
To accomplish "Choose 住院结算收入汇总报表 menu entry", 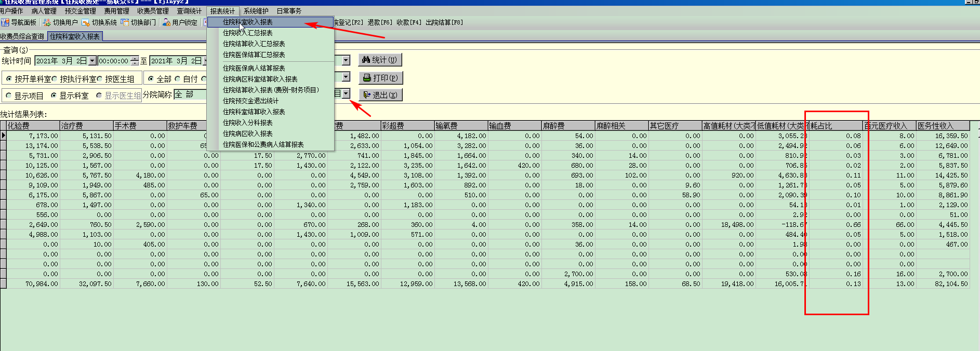I will pyautogui.click(x=270, y=44).
